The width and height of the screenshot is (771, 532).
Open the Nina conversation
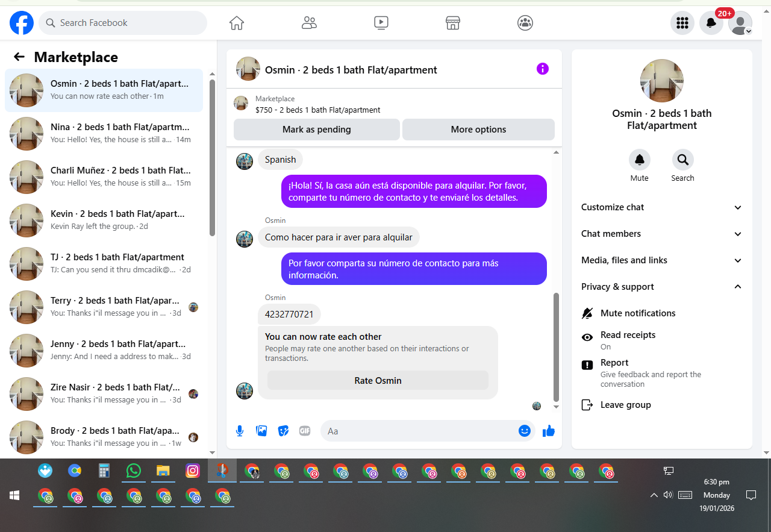pos(104,134)
